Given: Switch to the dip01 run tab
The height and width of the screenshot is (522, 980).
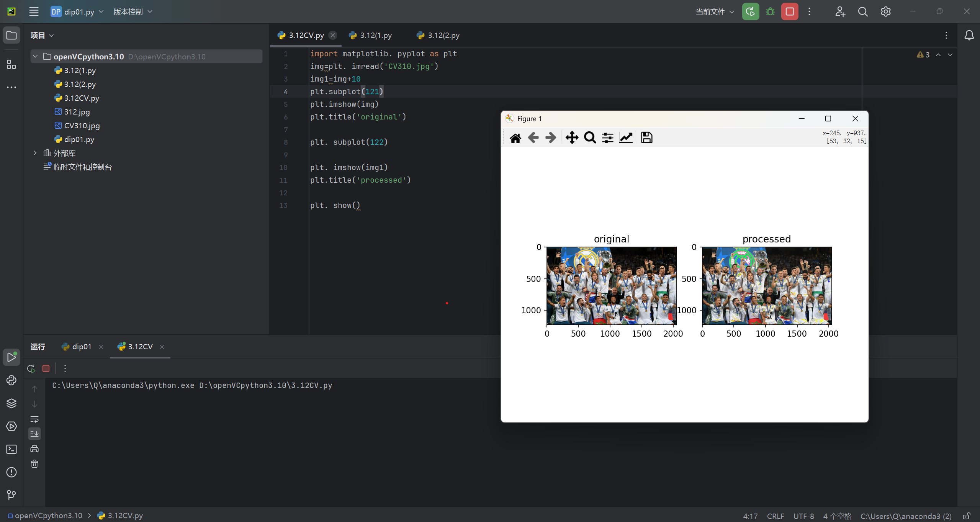Looking at the screenshot, I should [81, 347].
